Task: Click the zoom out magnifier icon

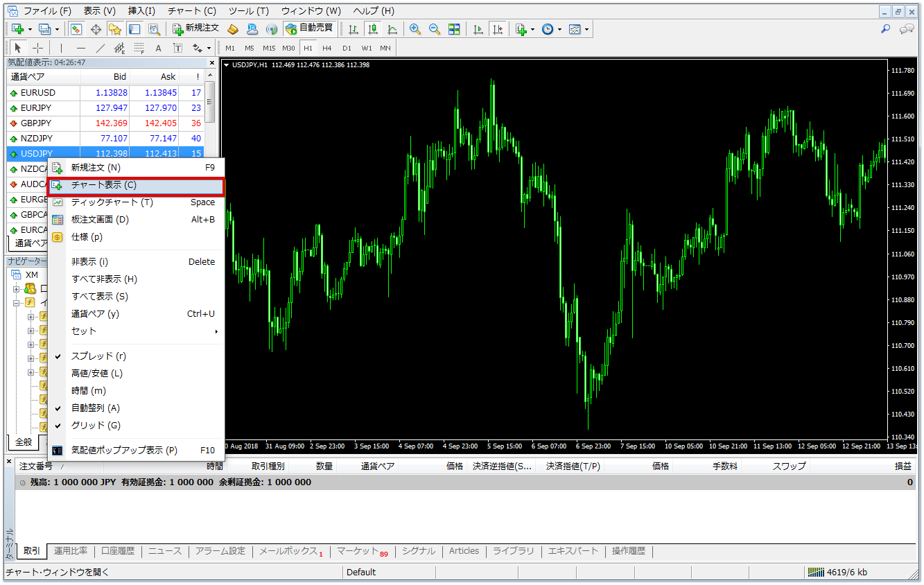Action: point(435,29)
